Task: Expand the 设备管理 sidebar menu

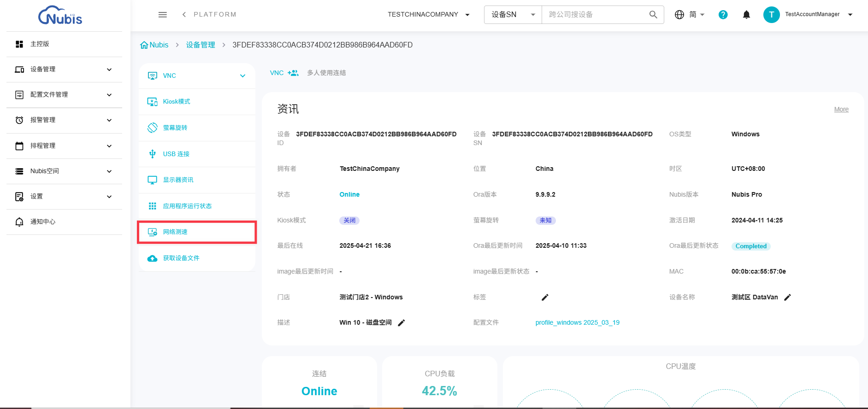Action: click(109, 70)
